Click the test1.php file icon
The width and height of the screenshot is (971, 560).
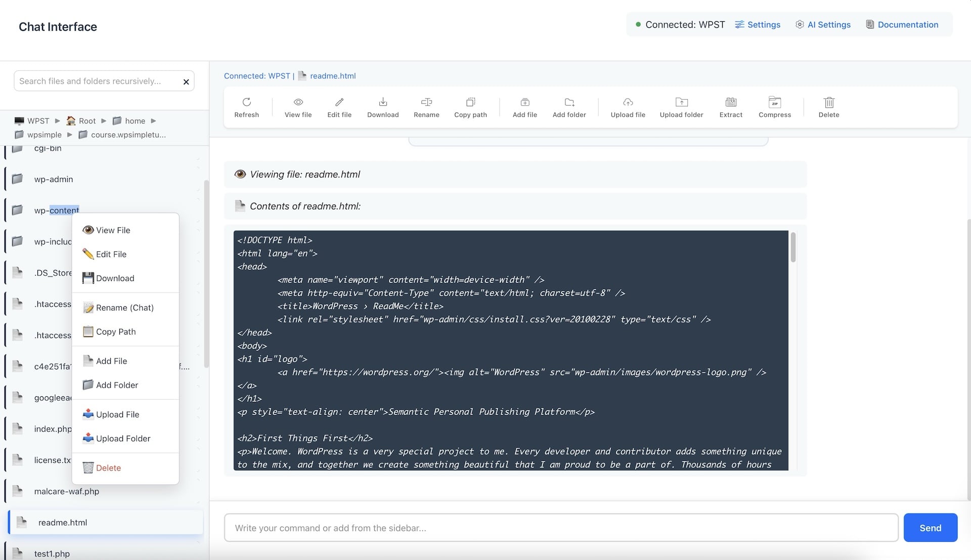(x=18, y=553)
